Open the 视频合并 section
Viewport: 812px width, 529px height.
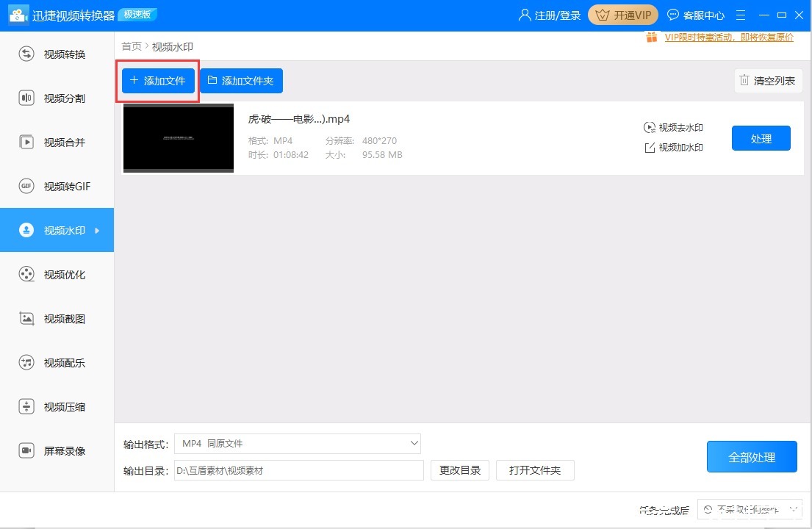point(57,142)
